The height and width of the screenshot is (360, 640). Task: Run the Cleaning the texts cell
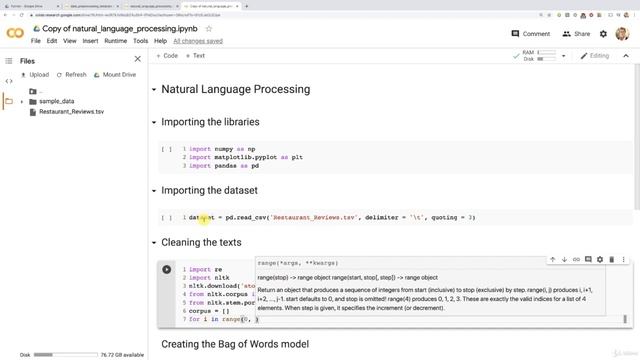pyautogui.click(x=167, y=269)
